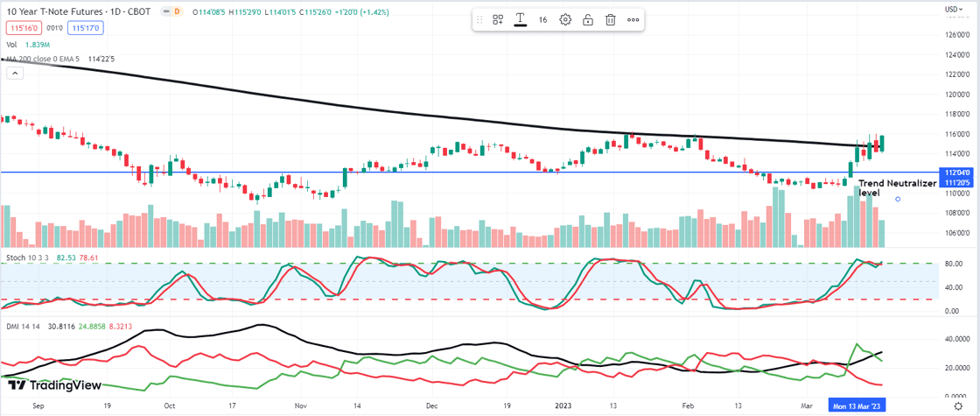Image resolution: width=980 pixels, height=416 pixels.
Task: Click the market status D badge
Action: point(177,11)
